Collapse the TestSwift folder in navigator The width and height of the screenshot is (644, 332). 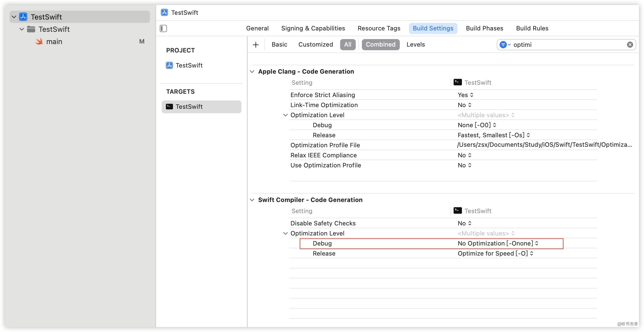(22, 29)
